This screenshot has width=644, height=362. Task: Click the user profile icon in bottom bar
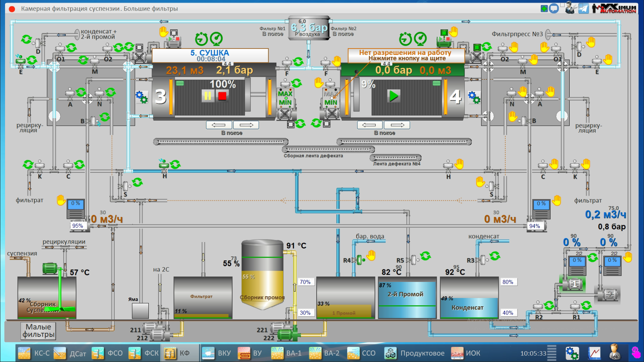click(614, 352)
